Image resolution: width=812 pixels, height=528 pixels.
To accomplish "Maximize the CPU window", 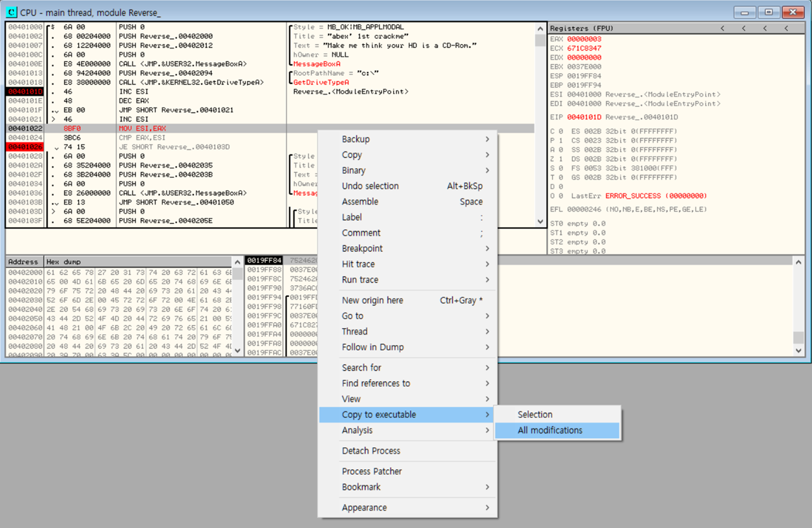I will coord(769,12).
